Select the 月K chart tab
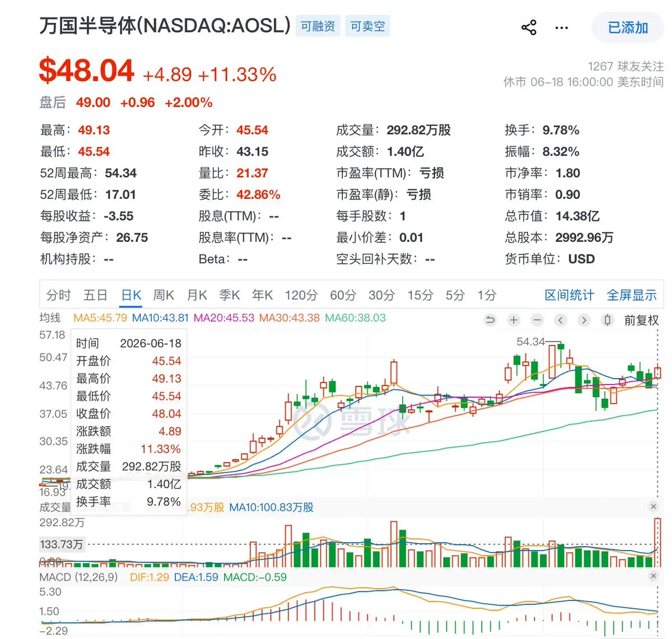 point(197,295)
